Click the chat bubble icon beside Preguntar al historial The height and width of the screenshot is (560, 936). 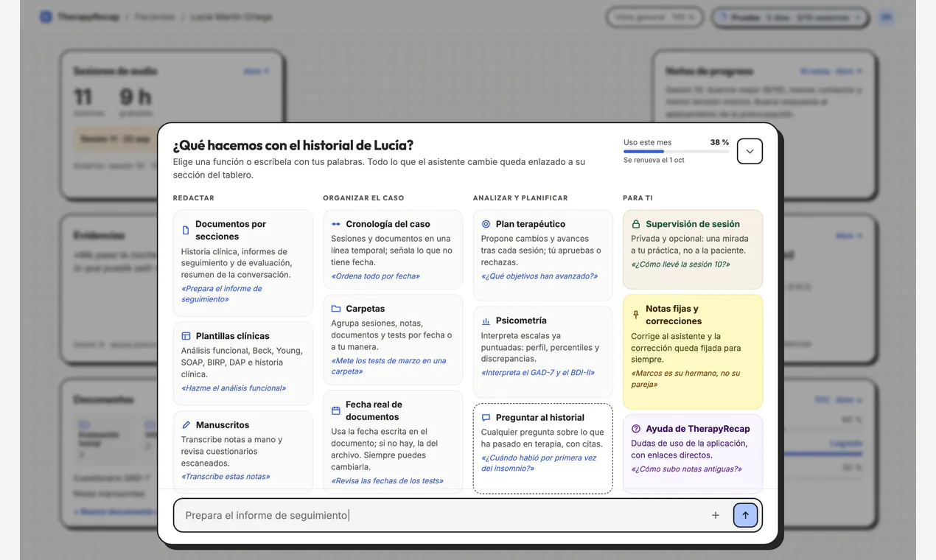click(486, 418)
